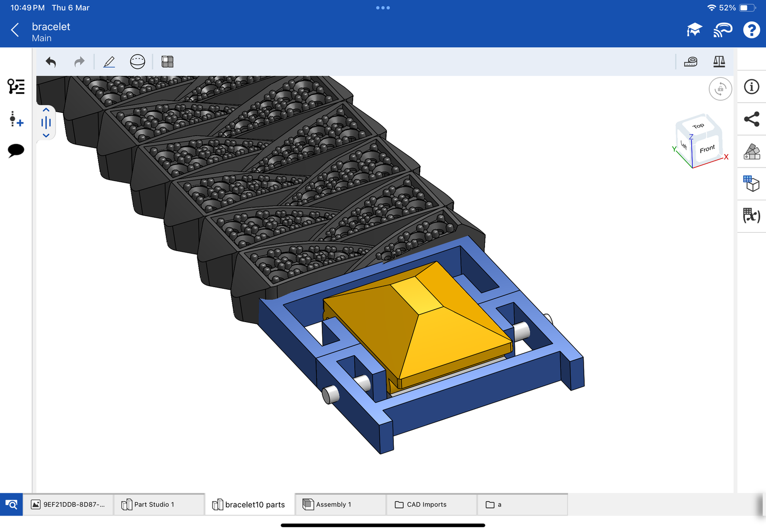Tap the undo arrow in the toolbar
The image size is (766, 532).
(51, 62)
